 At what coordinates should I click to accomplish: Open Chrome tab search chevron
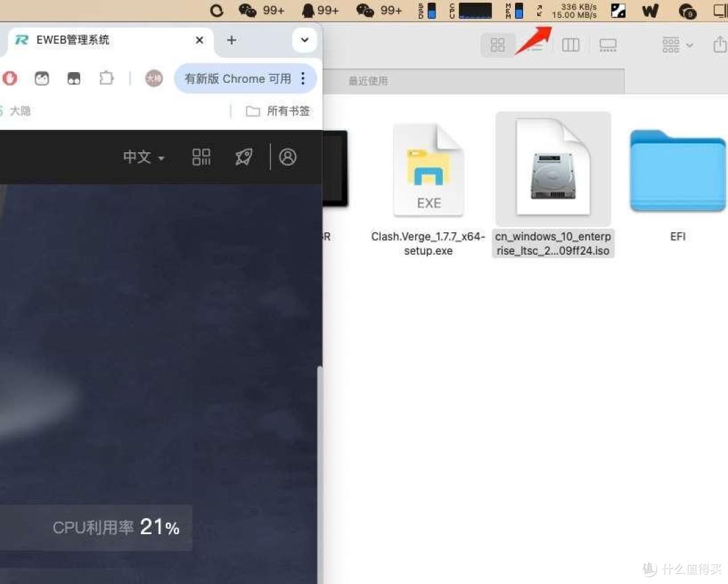click(x=305, y=40)
